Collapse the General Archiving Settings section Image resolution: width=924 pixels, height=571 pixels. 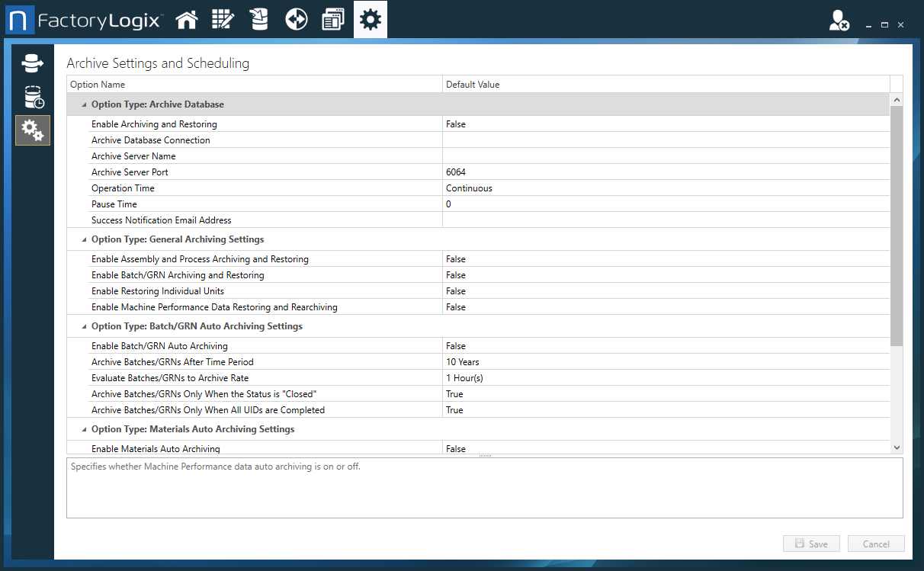click(82, 239)
